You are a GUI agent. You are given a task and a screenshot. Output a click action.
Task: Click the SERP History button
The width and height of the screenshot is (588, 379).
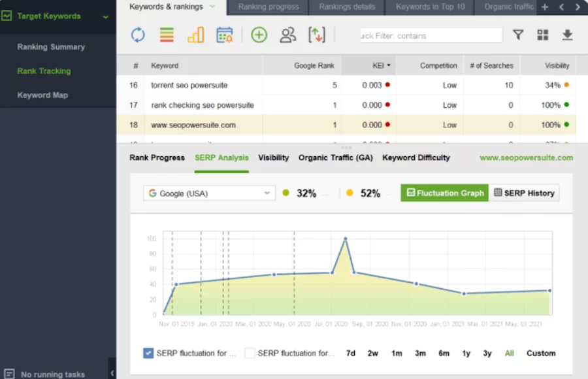(524, 193)
